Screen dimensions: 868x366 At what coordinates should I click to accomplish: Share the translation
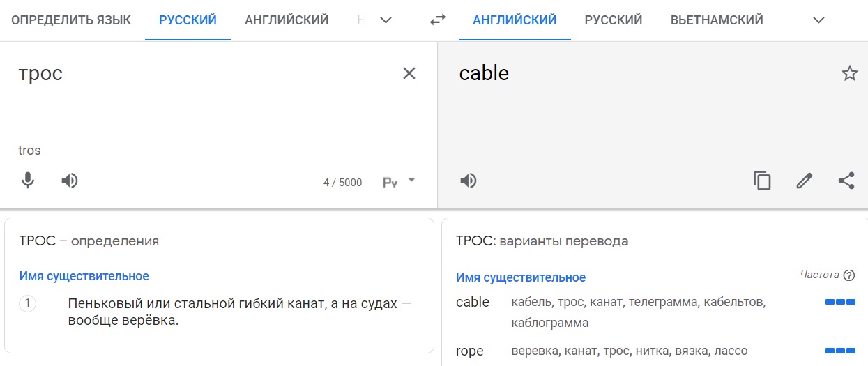click(x=846, y=181)
